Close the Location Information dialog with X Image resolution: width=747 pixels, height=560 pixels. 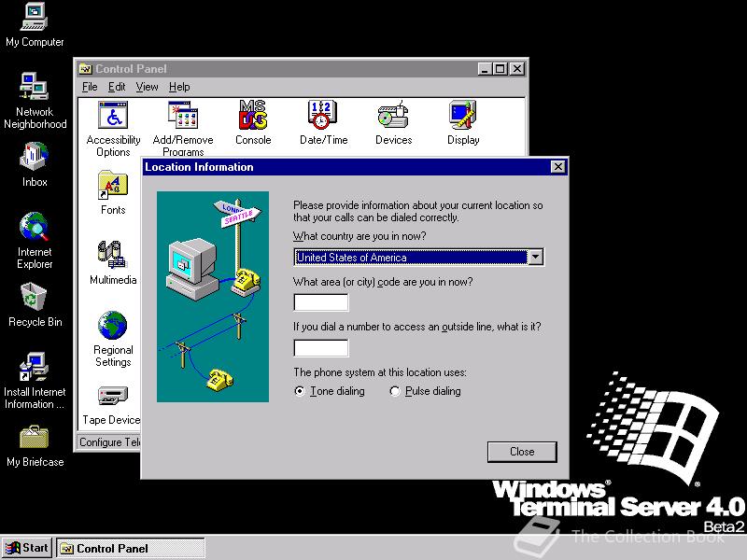557,167
